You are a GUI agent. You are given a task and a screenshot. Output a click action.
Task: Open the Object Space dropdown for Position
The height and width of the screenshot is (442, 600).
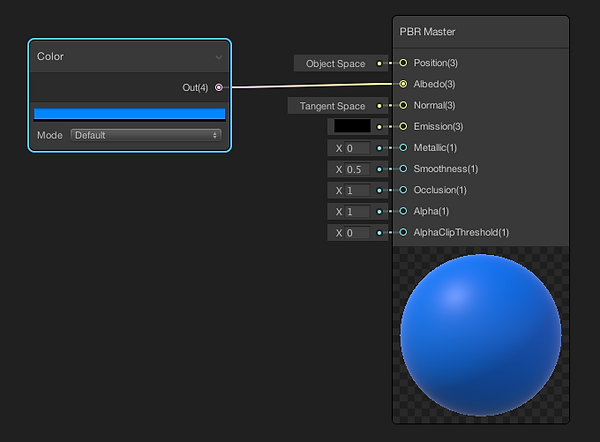click(335, 64)
